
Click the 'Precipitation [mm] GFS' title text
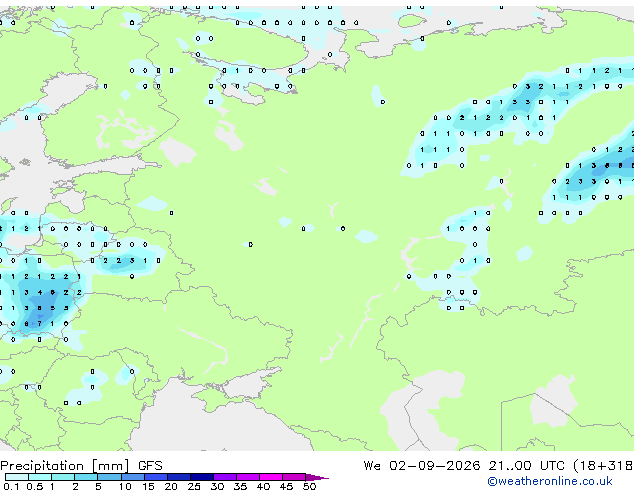[81, 466]
